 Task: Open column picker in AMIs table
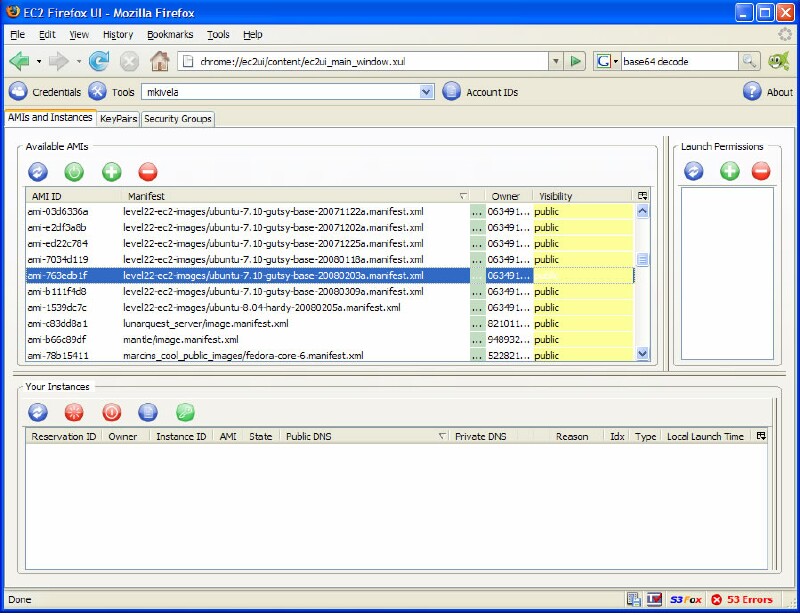click(642, 196)
